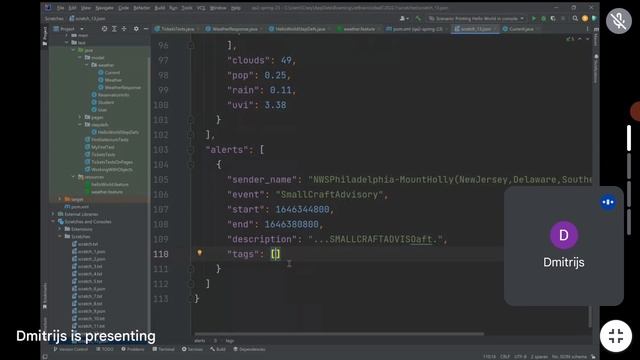
Task: Expand the Extensions folder
Action: point(60,229)
